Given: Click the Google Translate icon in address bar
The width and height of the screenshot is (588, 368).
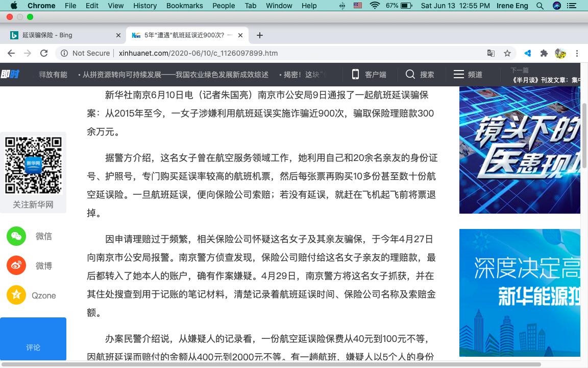Looking at the screenshot, I should [491, 53].
